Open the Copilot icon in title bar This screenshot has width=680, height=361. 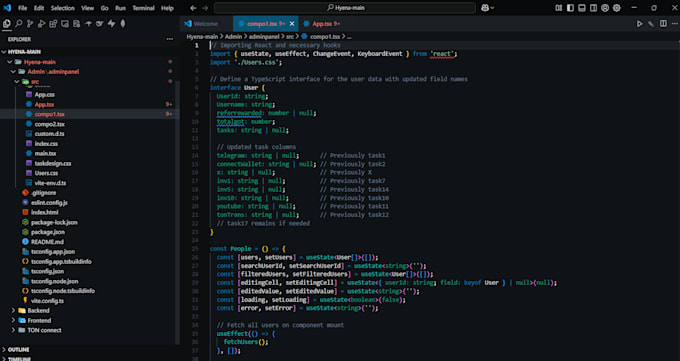(485, 8)
